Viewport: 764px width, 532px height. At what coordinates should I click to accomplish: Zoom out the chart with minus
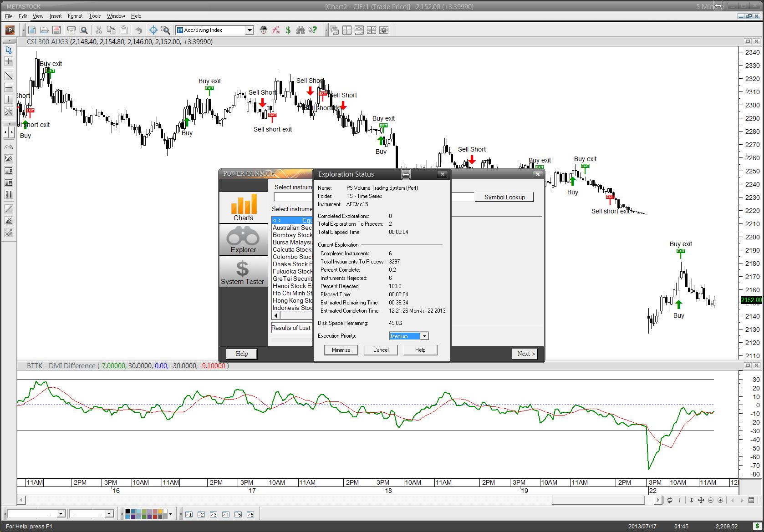pos(711,500)
